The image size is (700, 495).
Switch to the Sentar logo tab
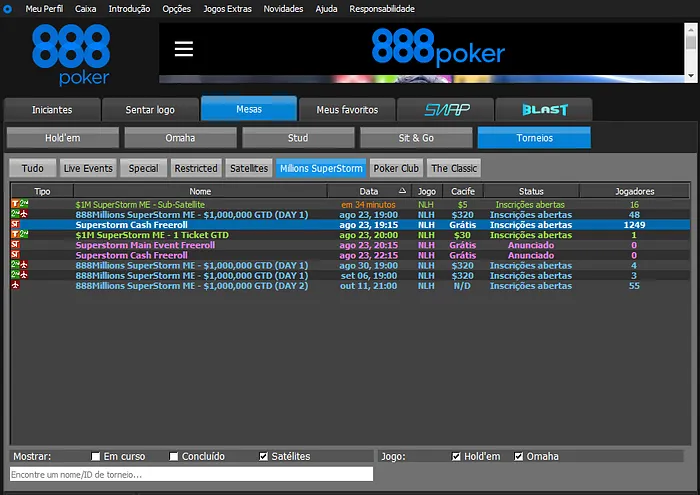(150, 109)
